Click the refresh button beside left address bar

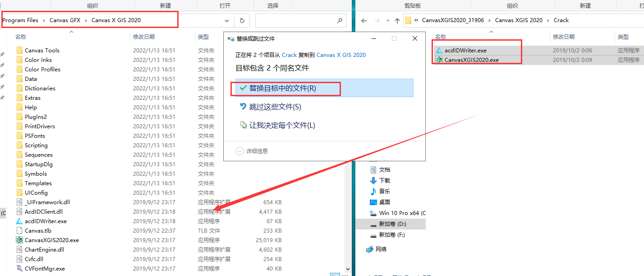[x=242, y=20]
